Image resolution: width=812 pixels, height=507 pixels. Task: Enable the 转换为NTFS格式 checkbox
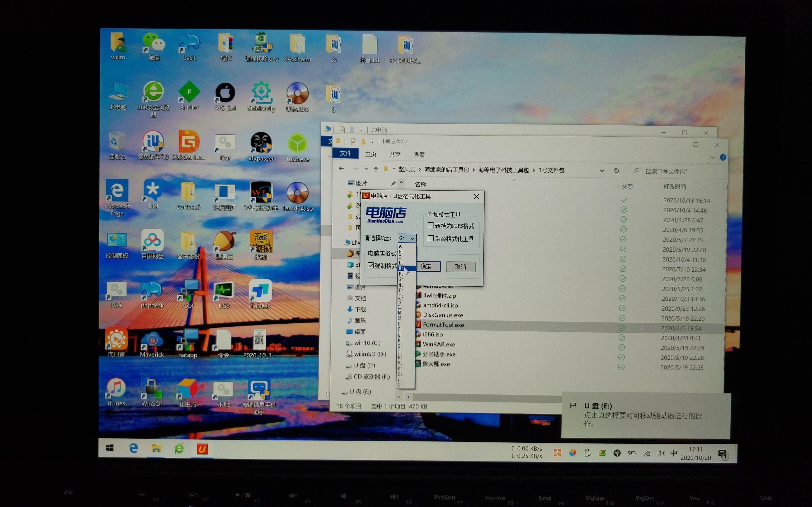pos(431,225)
